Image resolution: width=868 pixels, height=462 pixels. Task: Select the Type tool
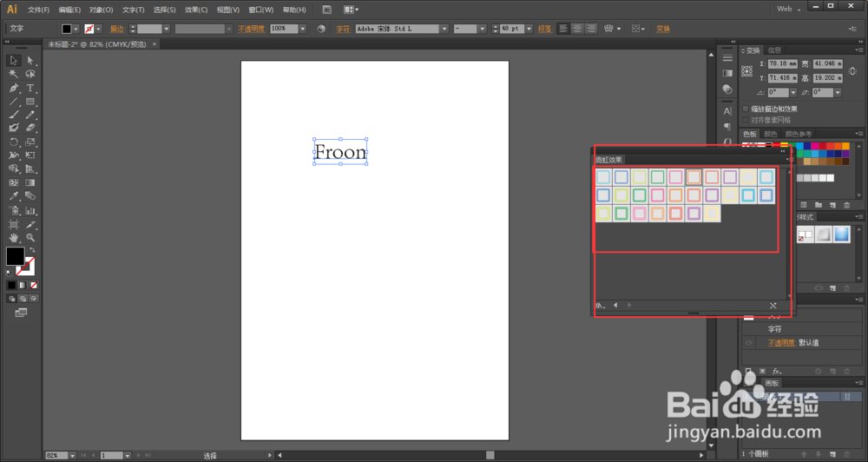pyautogui.click(x=30, y=88)
